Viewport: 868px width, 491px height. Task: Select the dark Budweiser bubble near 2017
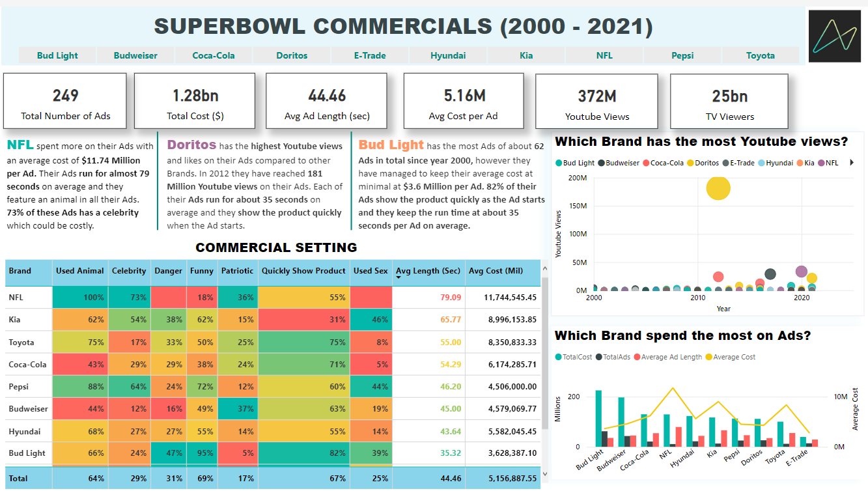click(x=770, y=274)
